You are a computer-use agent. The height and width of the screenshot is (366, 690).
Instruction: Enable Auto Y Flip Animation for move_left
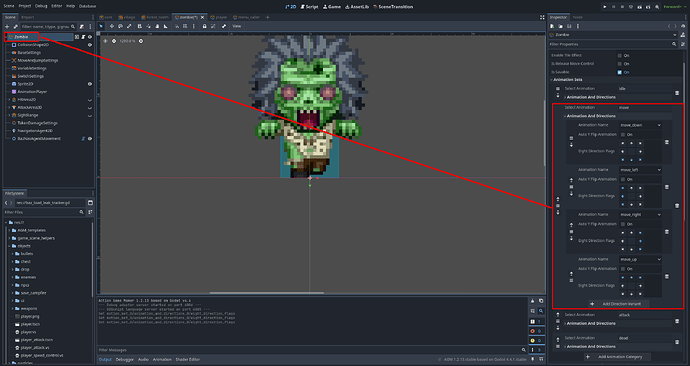coord(623,179)
